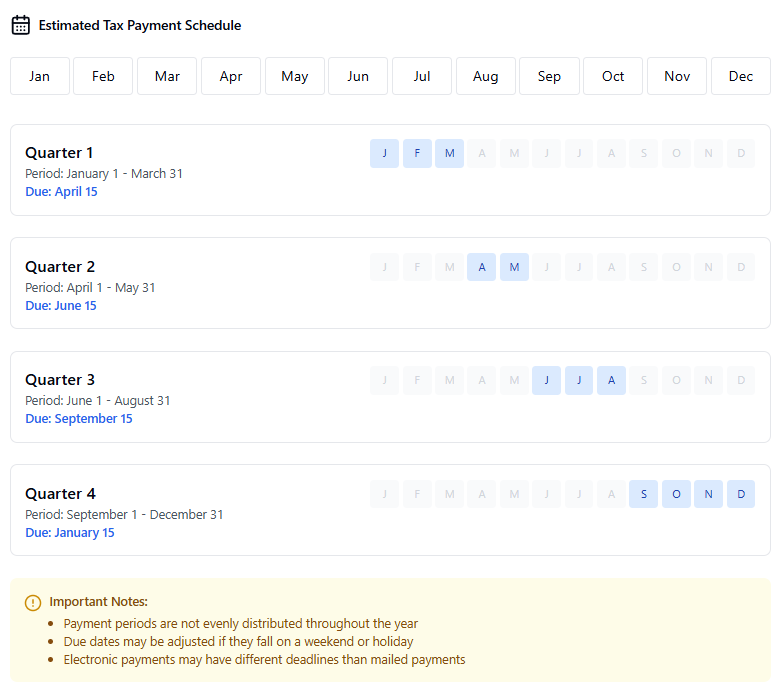Pick the Sep month button
The height and width of the screenshot is (698, 779).
pyautogui.click(x=549, y=76)
